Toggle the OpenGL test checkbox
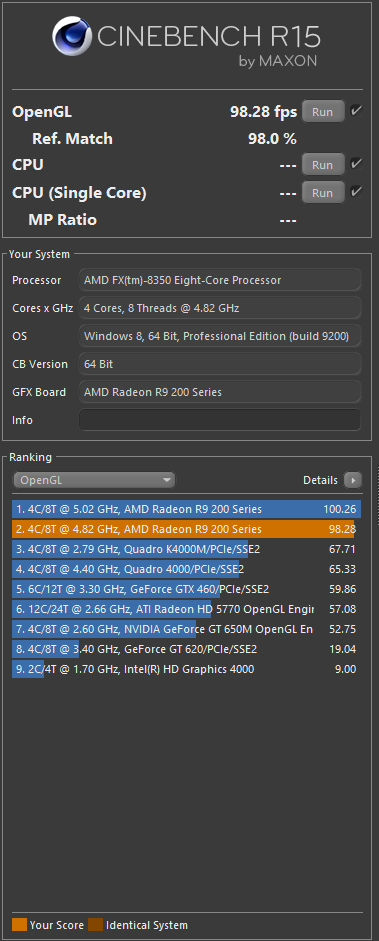 [x=356, y=111]
